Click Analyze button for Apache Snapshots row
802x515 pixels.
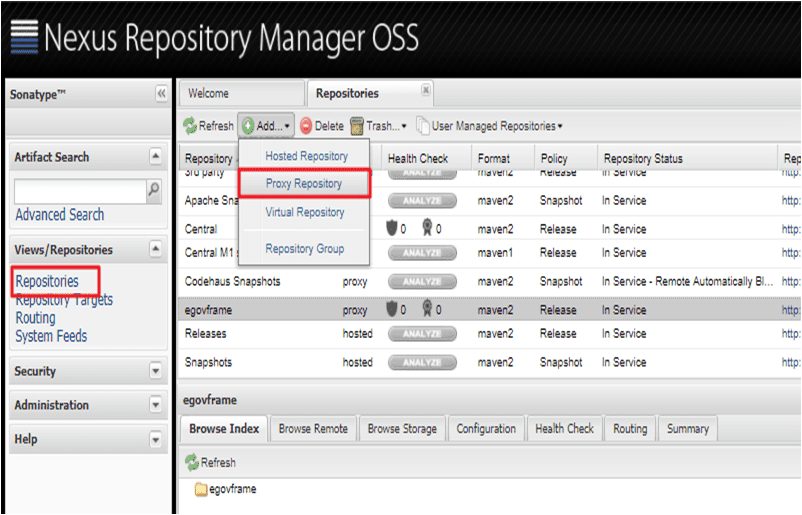(422, 200)
